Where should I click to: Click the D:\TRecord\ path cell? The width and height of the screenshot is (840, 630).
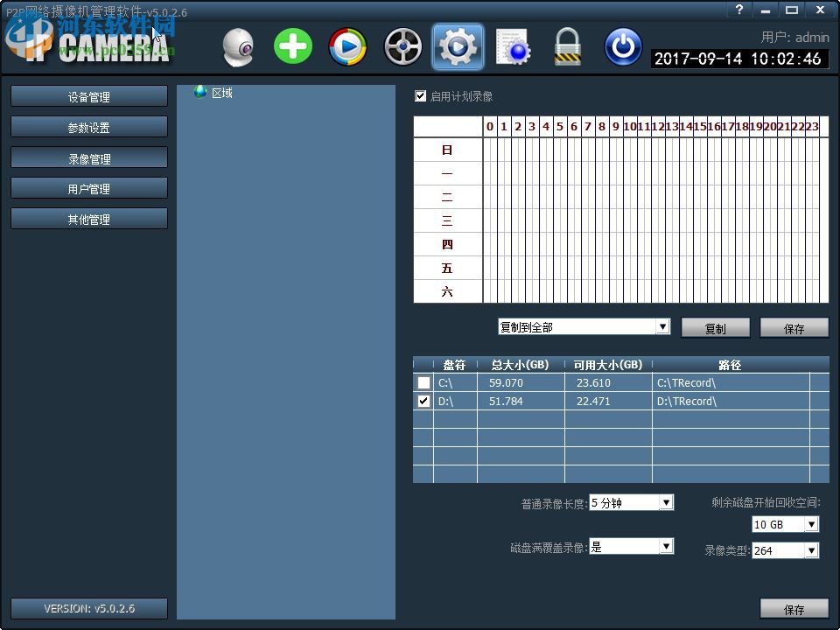click(731, 401)
